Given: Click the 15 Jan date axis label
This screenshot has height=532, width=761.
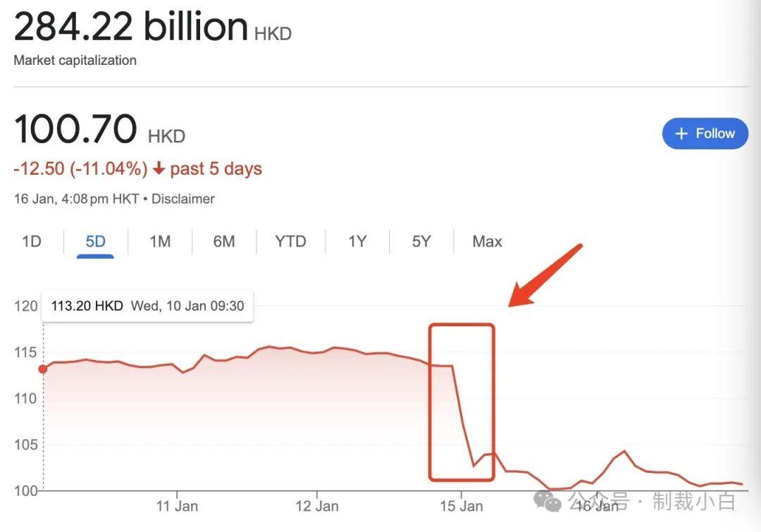Looking at the screenshot, I should [x=461, y=506].
